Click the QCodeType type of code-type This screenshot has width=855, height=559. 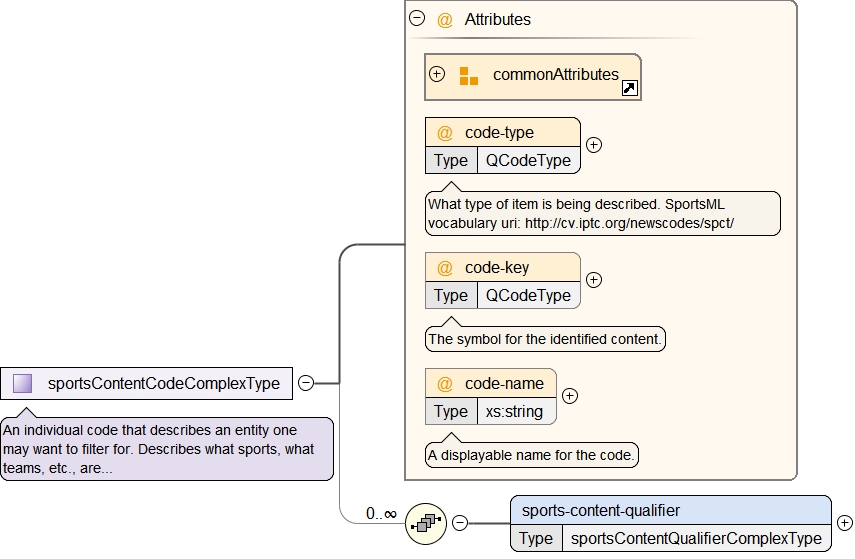click(528, 161)
